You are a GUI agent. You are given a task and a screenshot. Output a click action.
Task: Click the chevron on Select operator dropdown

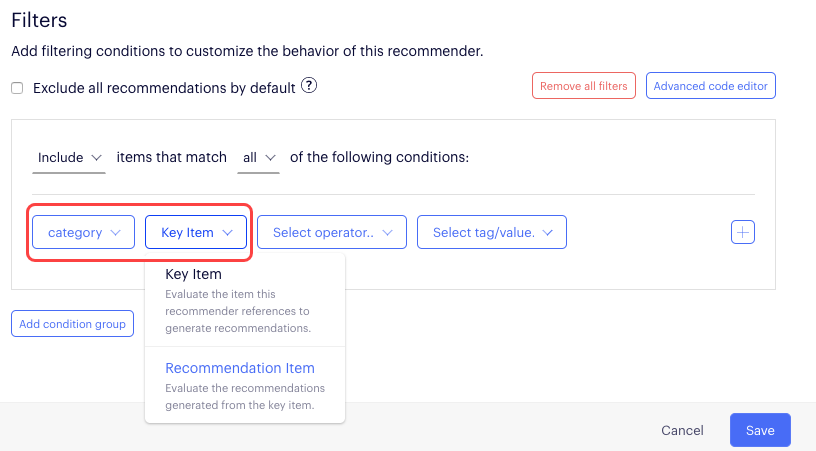click(x=388, y=233)
